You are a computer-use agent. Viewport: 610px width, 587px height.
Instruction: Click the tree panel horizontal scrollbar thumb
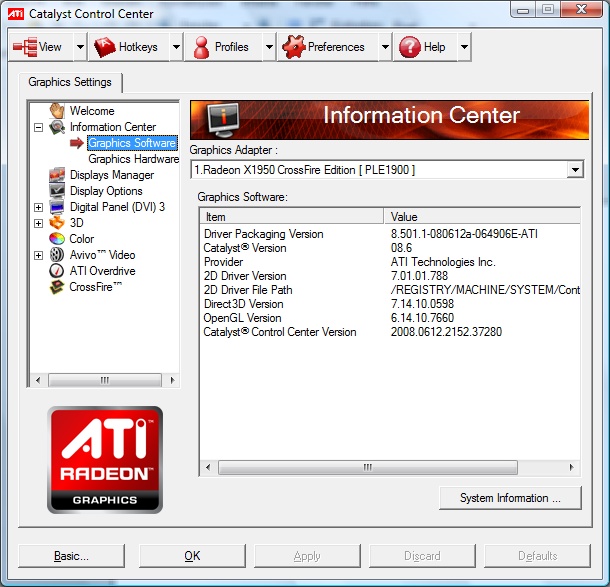click(105, 380)
